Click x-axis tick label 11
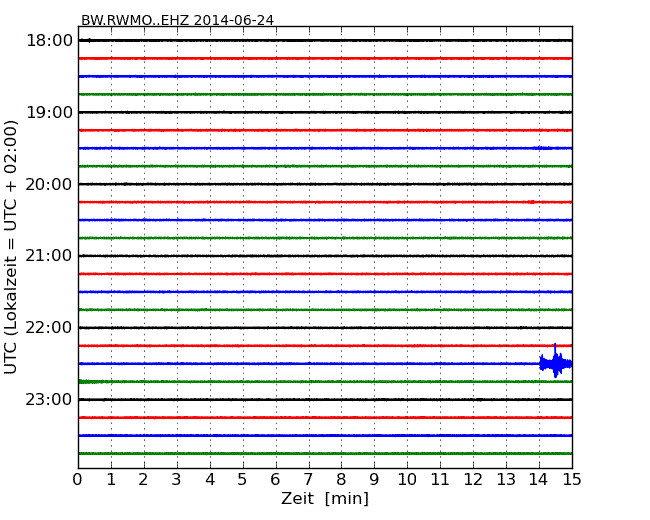650x520 pixels. [440, 479]
